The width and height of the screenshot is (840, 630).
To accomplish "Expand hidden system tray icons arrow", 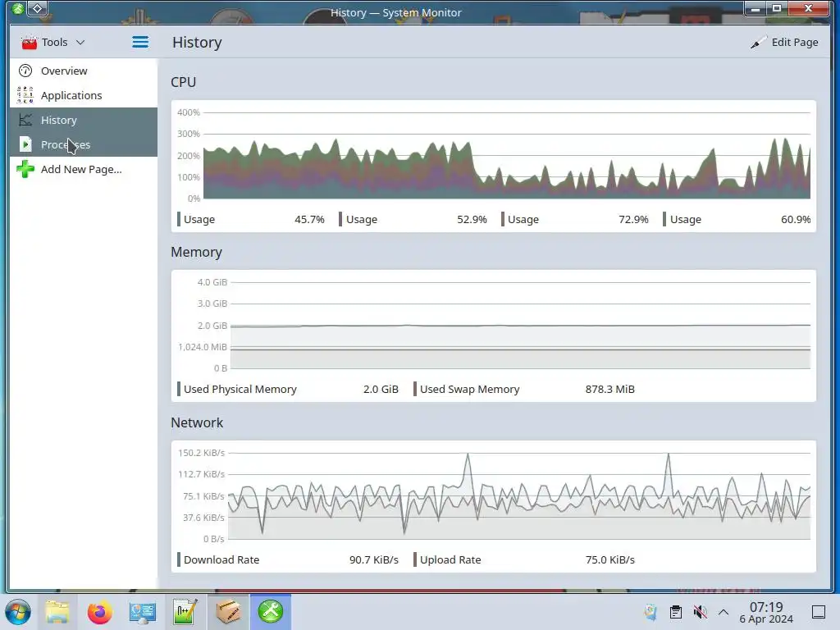I will pos(724,612).
